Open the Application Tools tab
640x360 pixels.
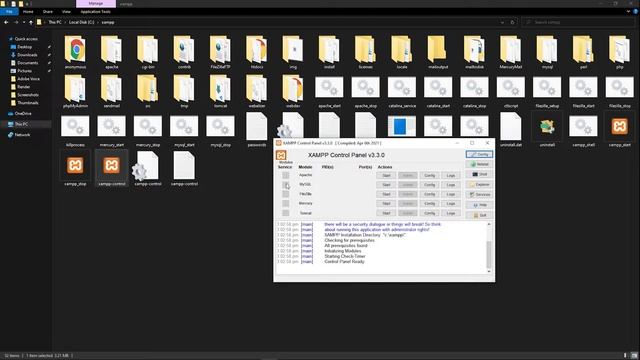click(x=96, y=12)
